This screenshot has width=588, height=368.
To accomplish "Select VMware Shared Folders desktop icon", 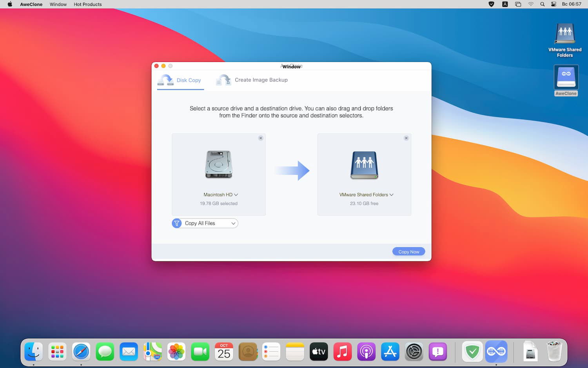I will [565, 40].
